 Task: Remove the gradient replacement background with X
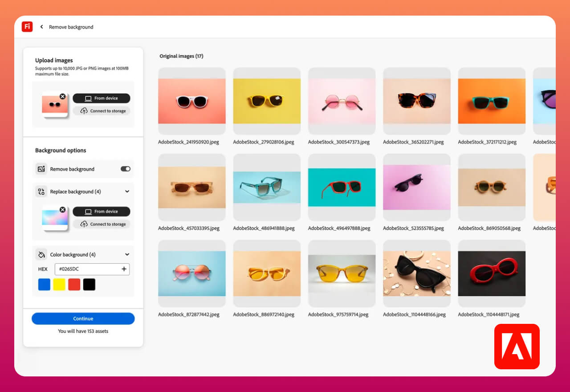(x=62, y=209)
